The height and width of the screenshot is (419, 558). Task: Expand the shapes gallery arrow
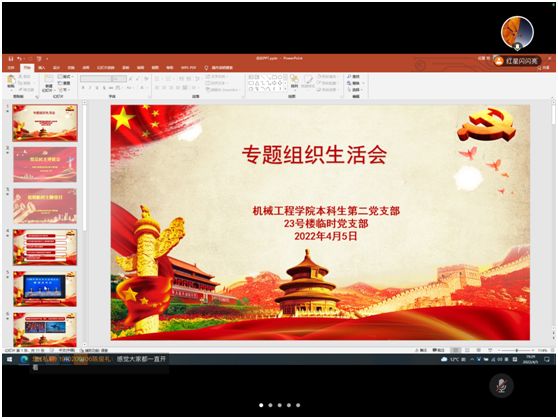285,89
